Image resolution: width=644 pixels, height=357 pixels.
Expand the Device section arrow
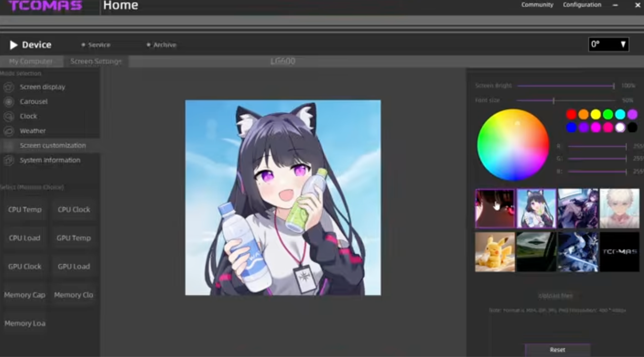(13, 45)
